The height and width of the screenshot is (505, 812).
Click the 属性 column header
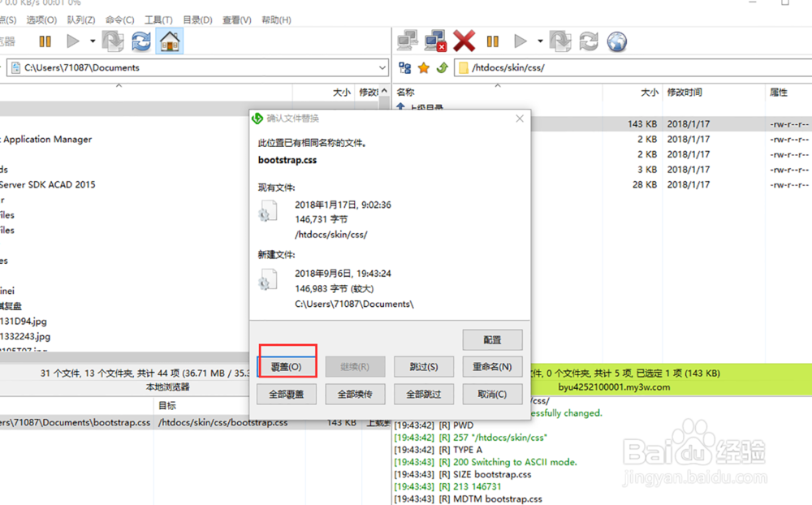(779, 93)
